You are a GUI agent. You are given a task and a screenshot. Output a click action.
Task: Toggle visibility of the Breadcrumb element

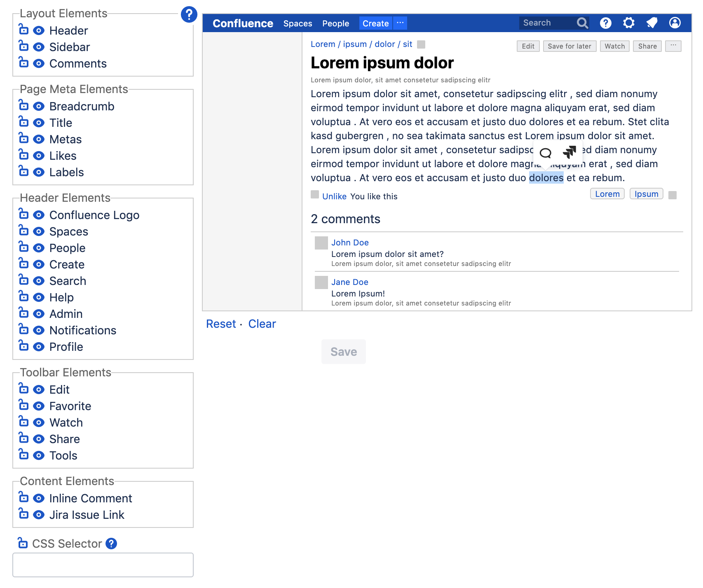(x=38, y=106)
